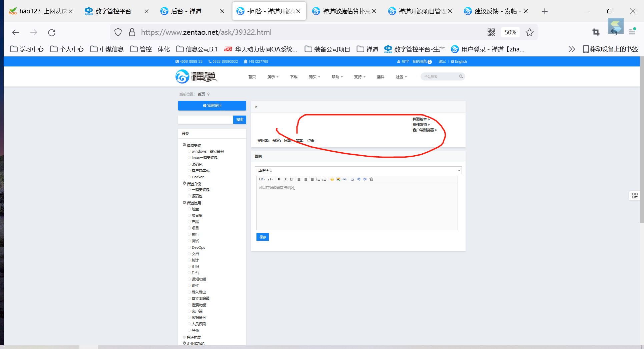Collapse the 禅道升级 category
Screen dimensions: 644x349
(184, 183)
